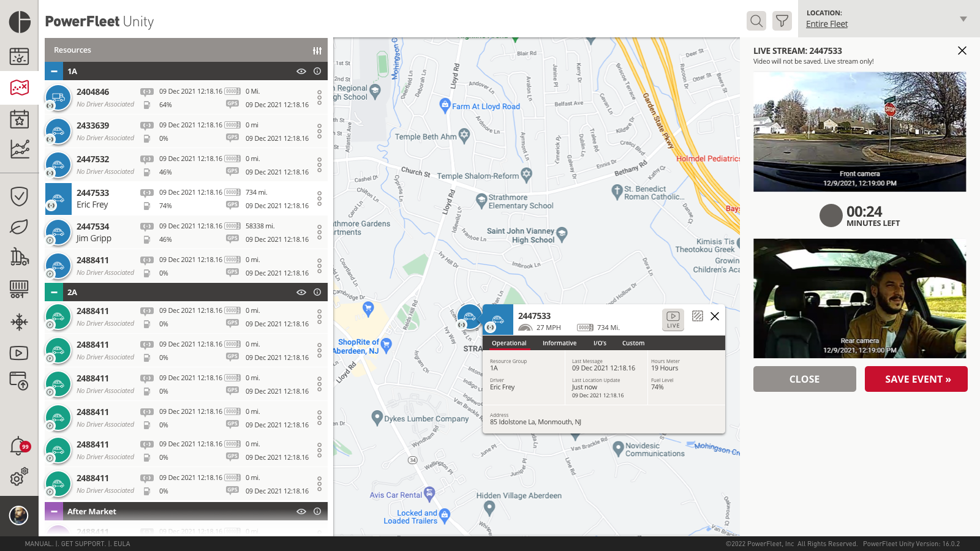
Task: Switch to the I/O's tab
Action: tap(600, 343)
